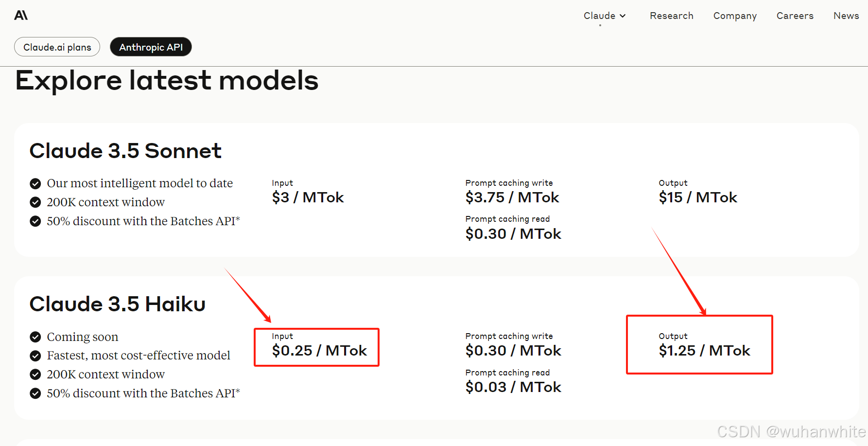Image resolution: width=868 pixels, height=446 pixels.
Task: Click Haiku input price $0.25 / MTok
Action: pyautogui.click(x=319, y=350)
